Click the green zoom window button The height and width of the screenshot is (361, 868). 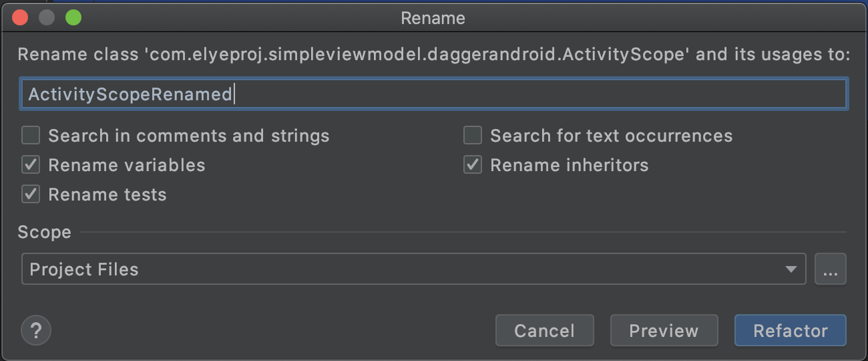coord(73,17)
